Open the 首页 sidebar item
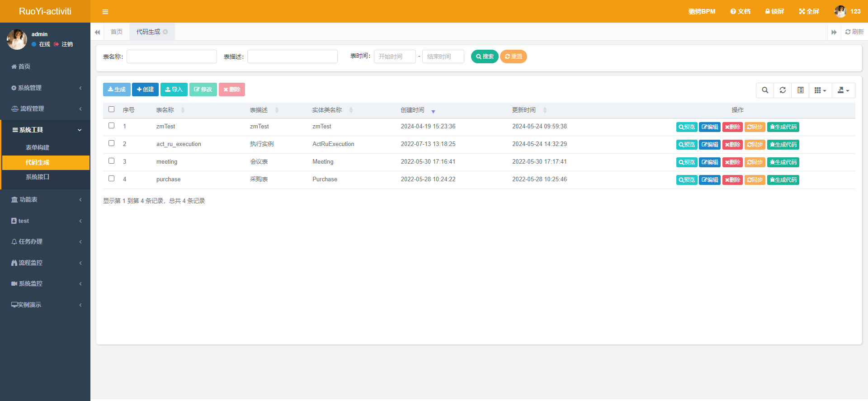This screenshot has width=868, height=401. pos(45,66)
